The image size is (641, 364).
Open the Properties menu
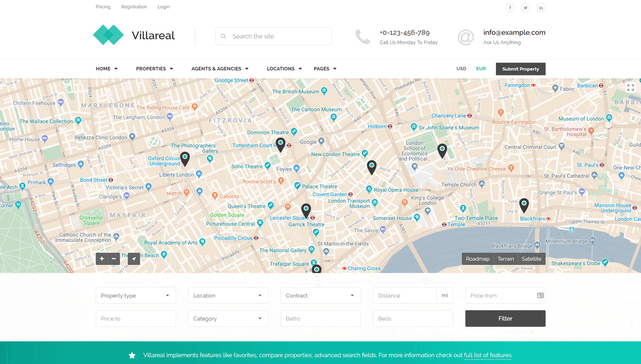click(x=154, y=69)
